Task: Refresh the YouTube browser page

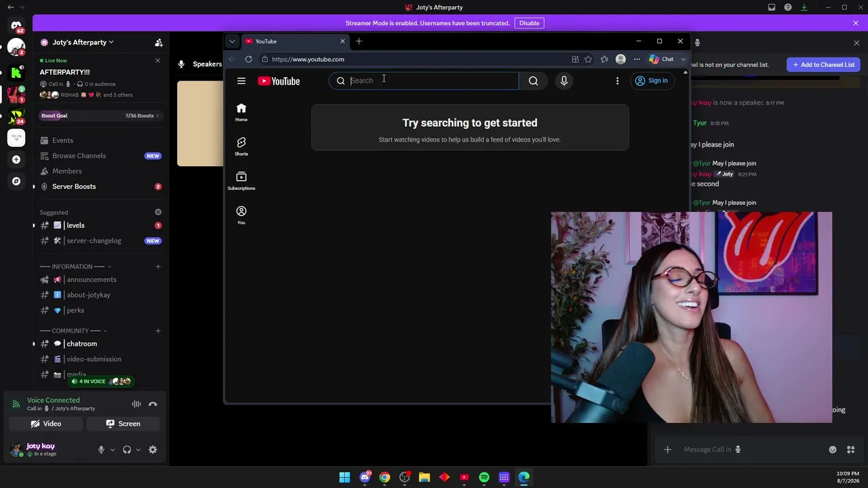Action: (248, 59)
